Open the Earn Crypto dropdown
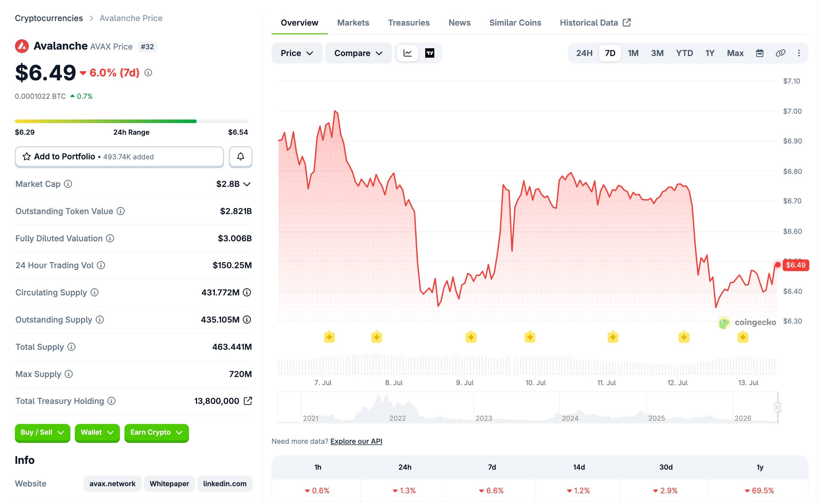Viewport: 819px width, 504px height. (157, 433)
